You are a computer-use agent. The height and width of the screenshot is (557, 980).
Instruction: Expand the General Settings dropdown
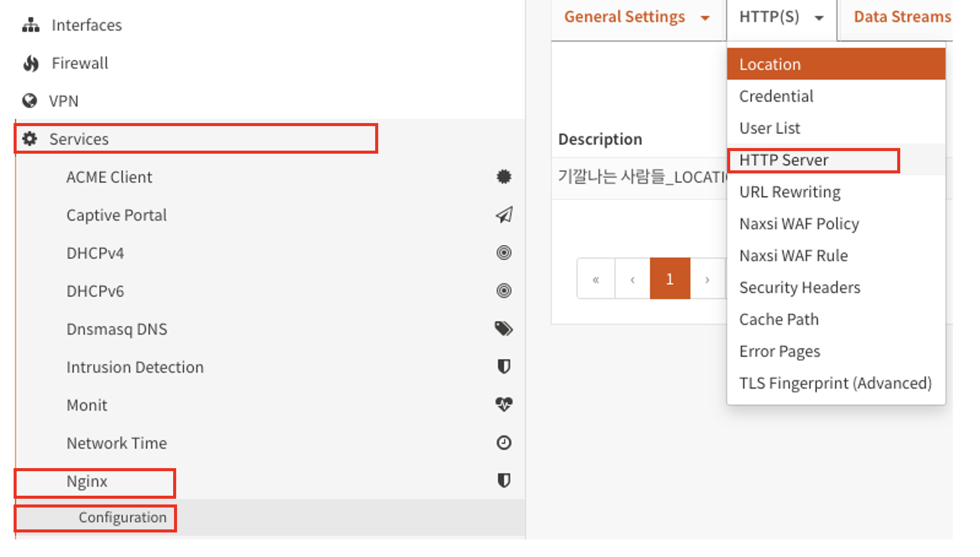(x=636, y=18)
